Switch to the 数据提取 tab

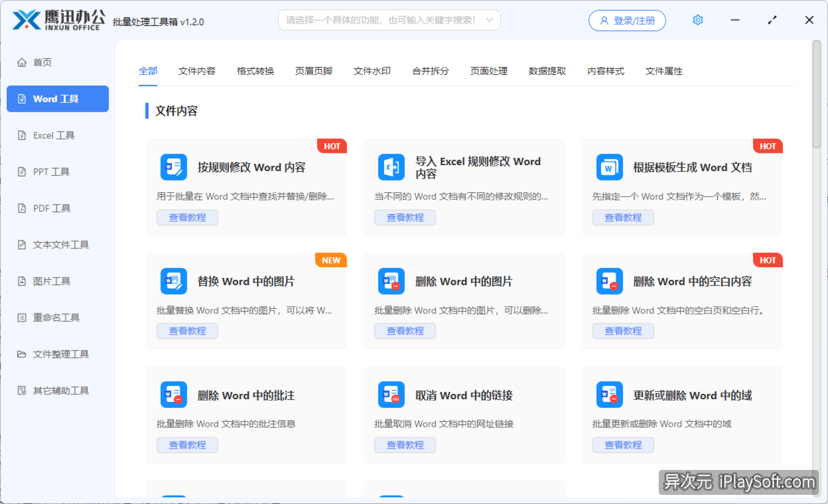(x=547, y=71)
